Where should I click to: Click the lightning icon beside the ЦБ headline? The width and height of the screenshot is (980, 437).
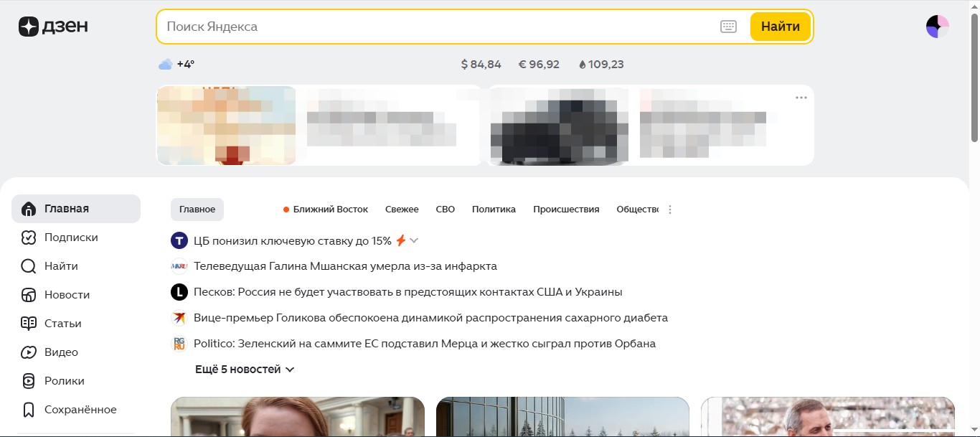coord(400,240)
